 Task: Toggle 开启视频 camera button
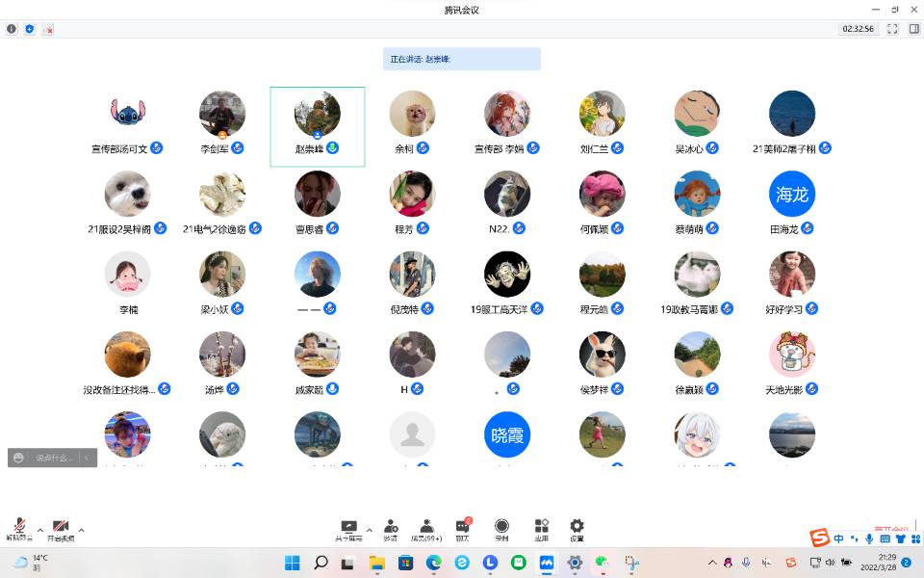(60, 528)
